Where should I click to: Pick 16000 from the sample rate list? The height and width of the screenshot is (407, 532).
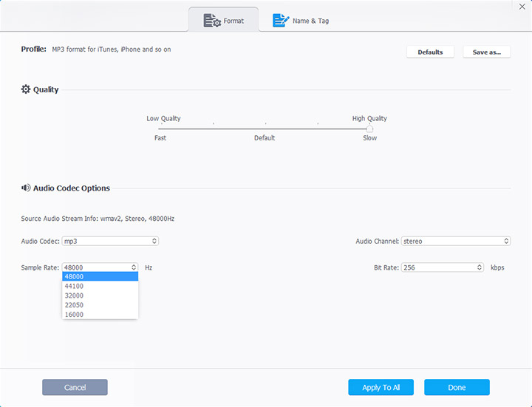coord(100,315)
